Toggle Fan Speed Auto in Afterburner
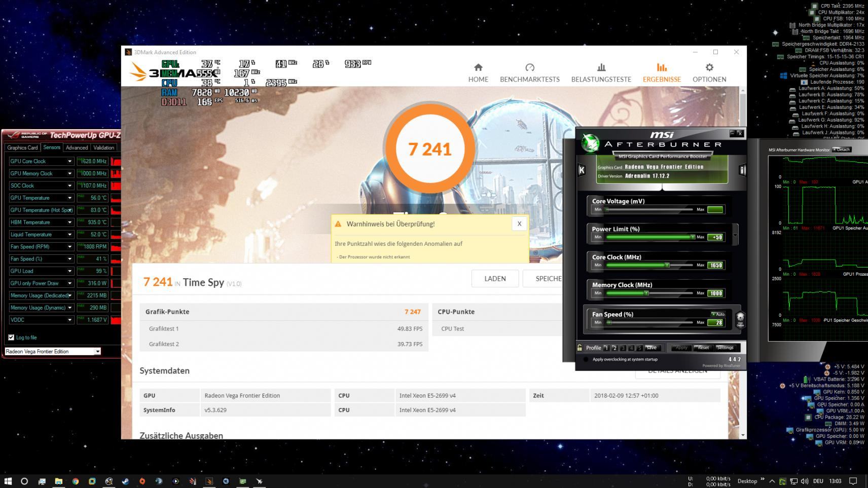Image resolution: width=868 pixels, height=488 pixels. pos(718,314)
